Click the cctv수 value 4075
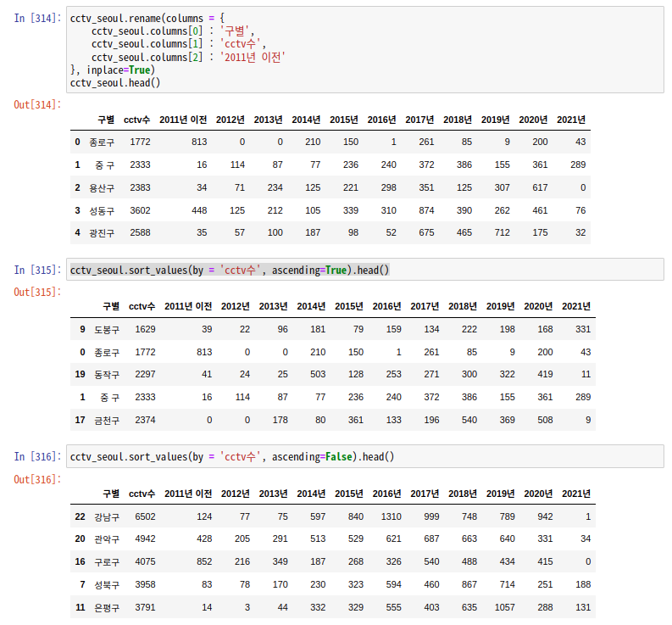This screenshot has width=672, height=625. coord(145,562)
